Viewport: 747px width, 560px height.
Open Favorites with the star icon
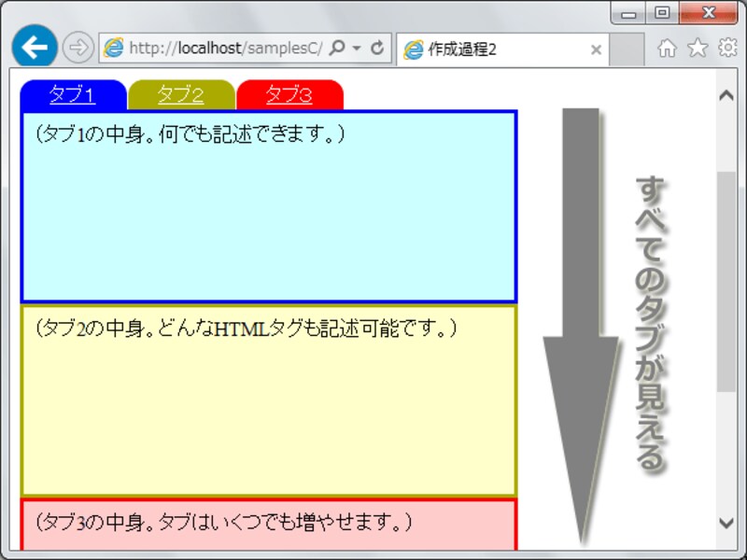point(698,48)
